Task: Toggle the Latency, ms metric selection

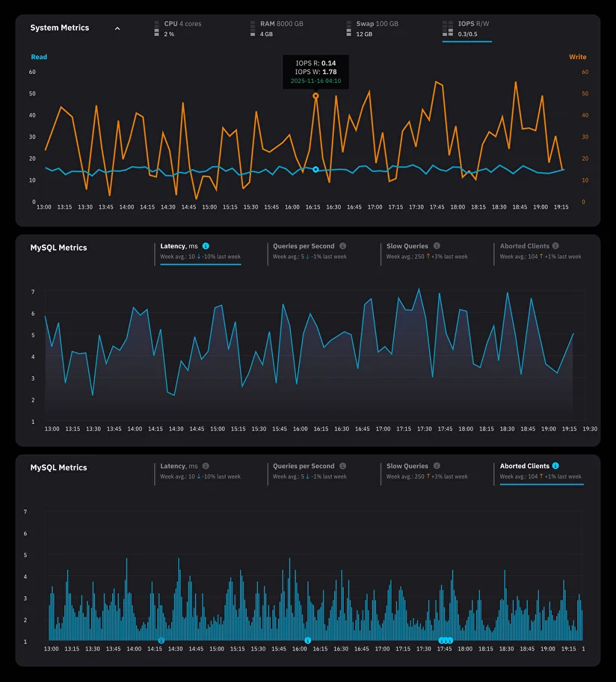Action: pos(181,245)
